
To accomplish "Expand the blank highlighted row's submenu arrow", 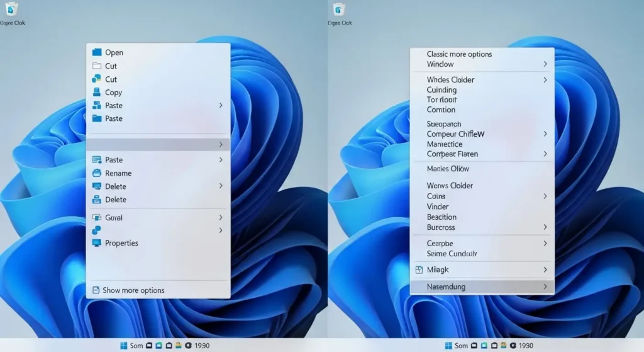I will coord(221,145).
